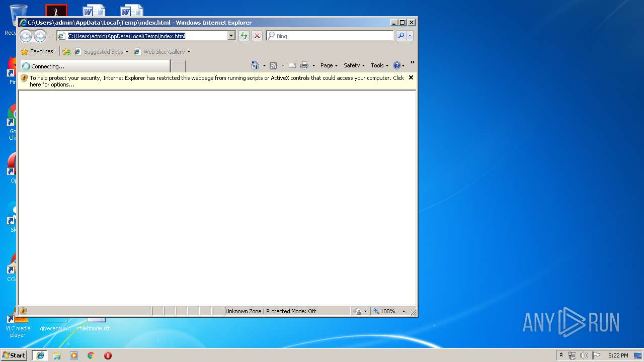Click the network tray icon

click(x=572, y=355)
